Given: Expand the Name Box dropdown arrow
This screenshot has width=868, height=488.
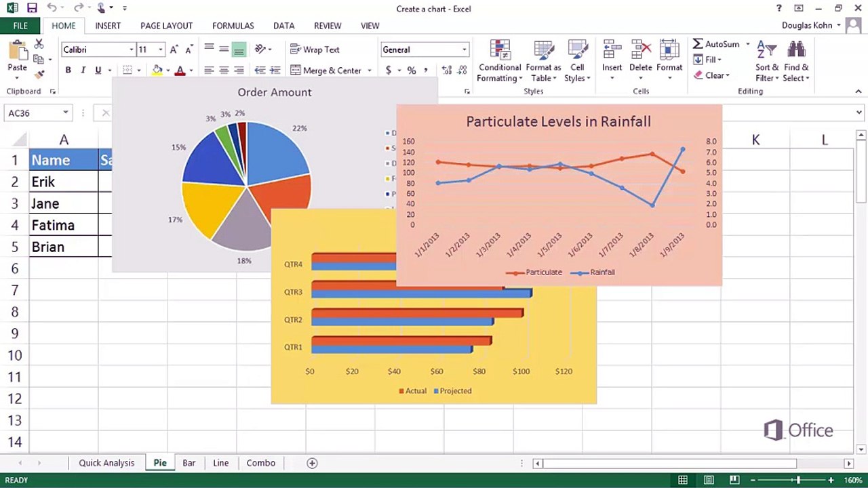Looking at the screenshot, I should (66, 113).
